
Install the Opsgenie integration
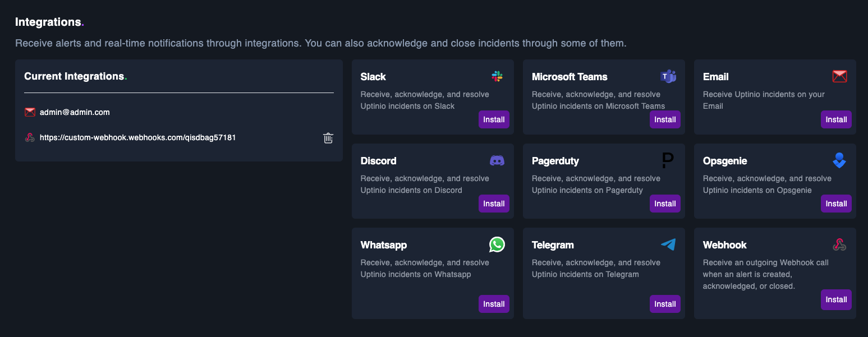[836, 204]
